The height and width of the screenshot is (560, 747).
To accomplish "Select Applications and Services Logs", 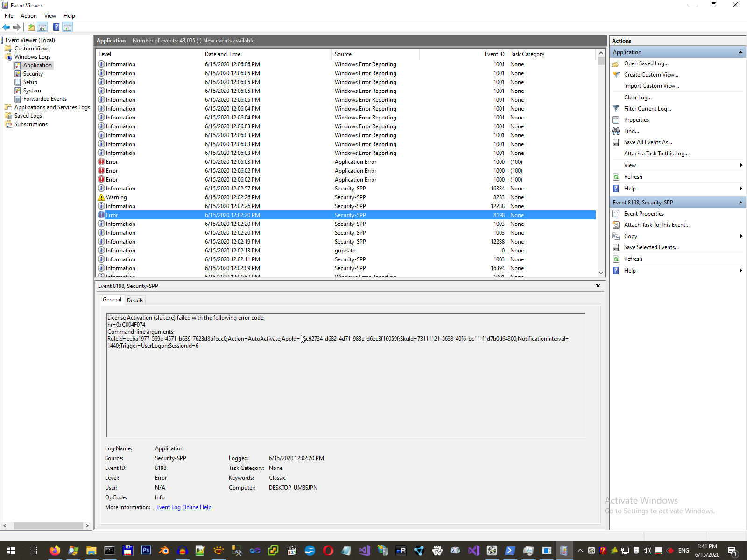I will (52, 107).
